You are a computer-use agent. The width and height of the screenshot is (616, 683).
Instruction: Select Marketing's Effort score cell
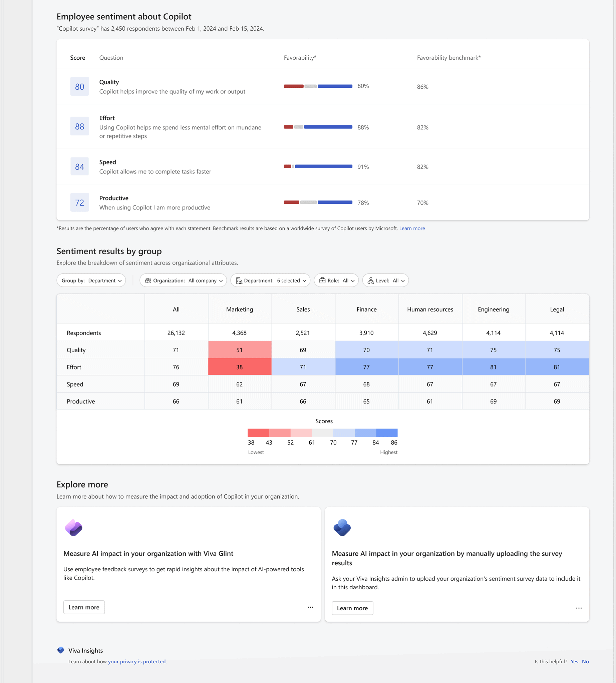pyautogui.click(x=239, y=367)
